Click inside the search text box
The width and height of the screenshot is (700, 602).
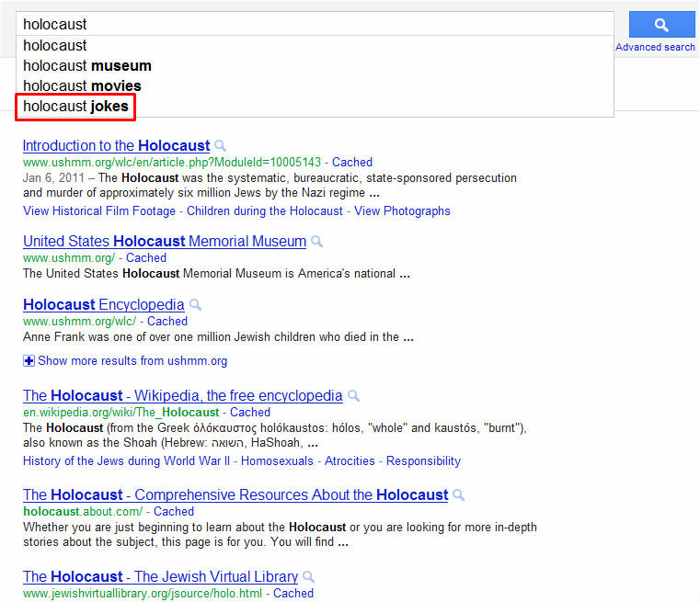313,24
